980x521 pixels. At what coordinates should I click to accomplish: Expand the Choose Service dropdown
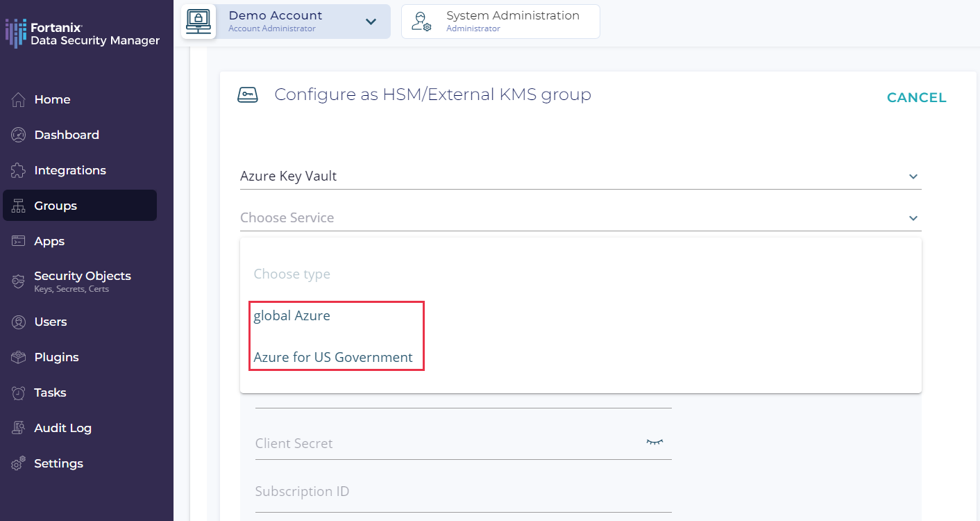580,218
